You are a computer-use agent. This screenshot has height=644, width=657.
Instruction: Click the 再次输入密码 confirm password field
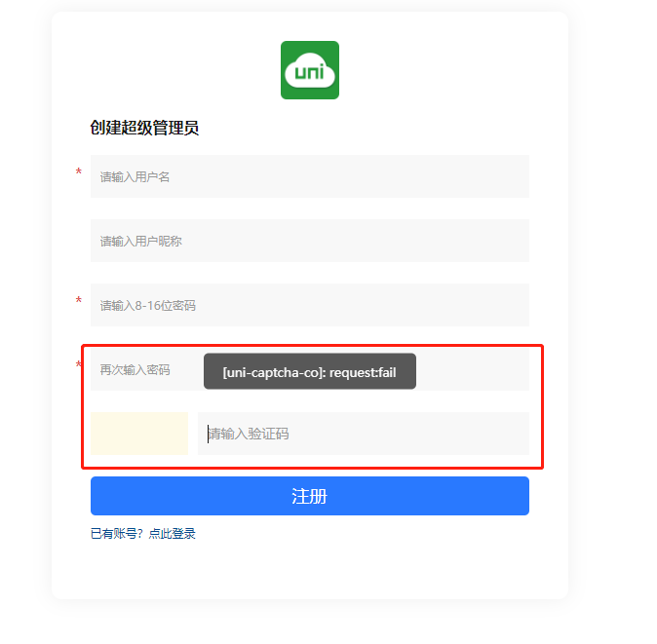[x=146, y=370]
